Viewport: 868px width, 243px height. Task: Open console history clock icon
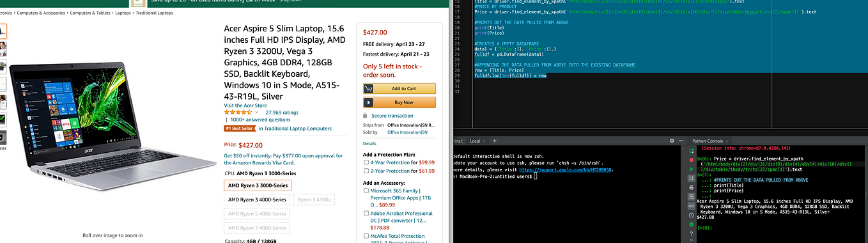tap(691, 216)
